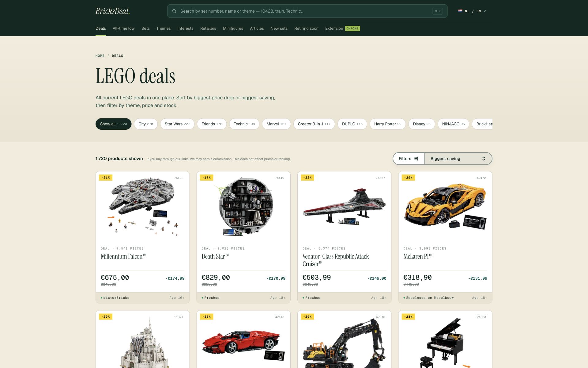Open the Minifigures nav item
This screenshot has width=588, height=368.
pyautogui.click(x=233, y=29)
